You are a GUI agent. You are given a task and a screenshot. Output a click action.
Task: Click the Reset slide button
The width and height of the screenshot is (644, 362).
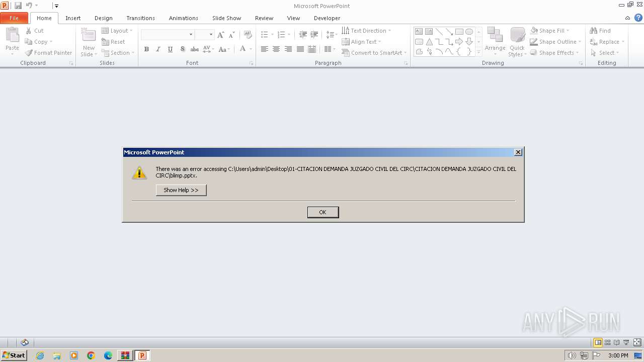[113, 42]
